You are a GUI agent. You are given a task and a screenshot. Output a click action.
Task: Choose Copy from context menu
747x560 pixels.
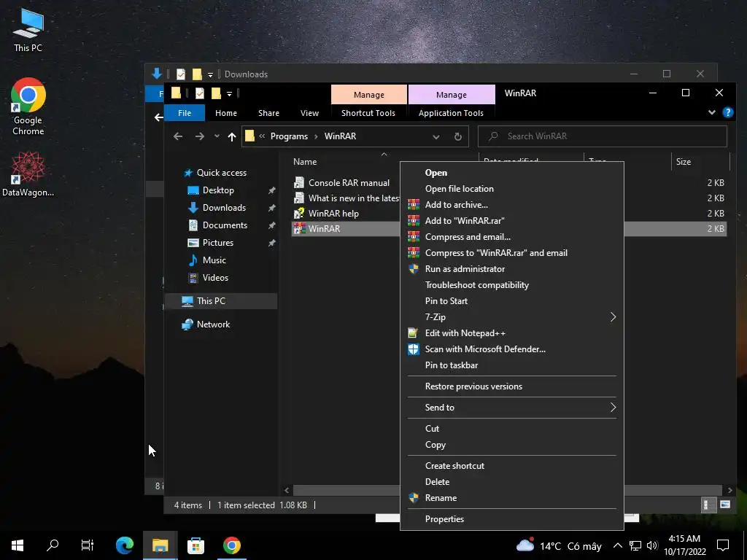(x=512, y=445)
